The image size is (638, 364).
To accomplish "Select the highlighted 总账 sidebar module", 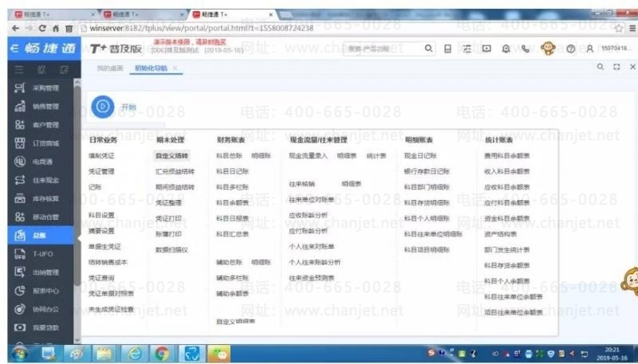I will [41, 235].
